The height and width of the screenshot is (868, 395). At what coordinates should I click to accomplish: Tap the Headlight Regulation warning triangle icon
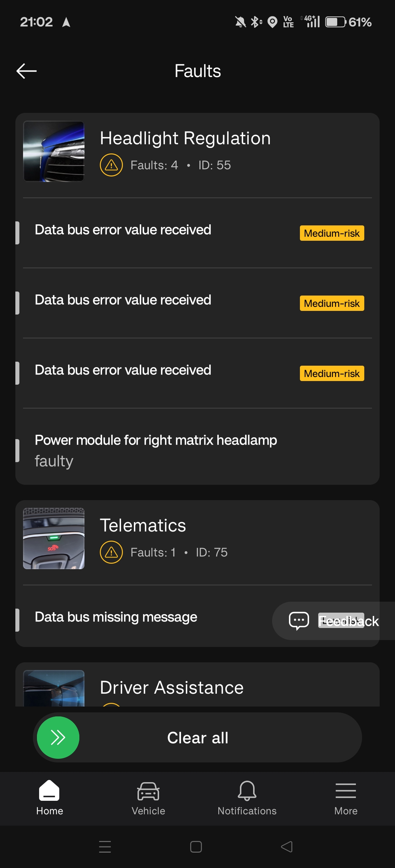click(111, 165)
